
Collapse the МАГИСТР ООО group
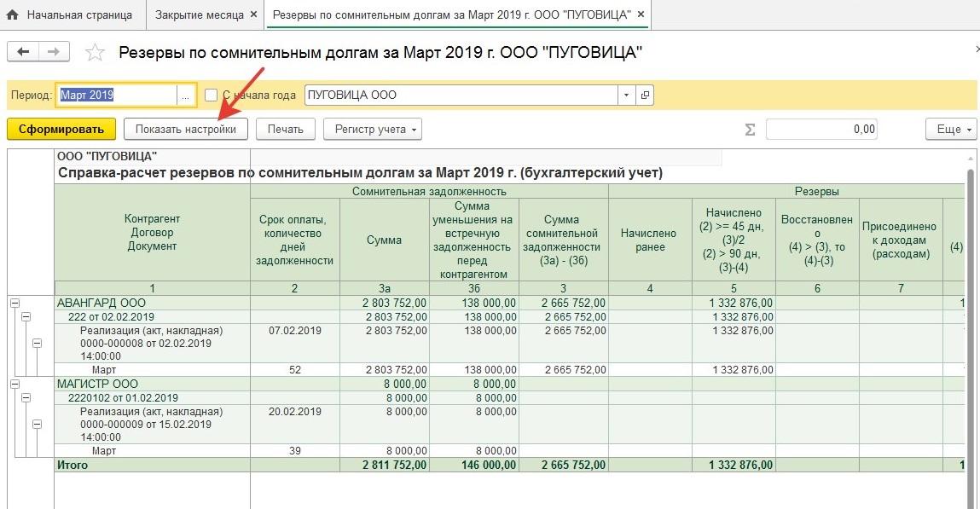coord(14,385)
